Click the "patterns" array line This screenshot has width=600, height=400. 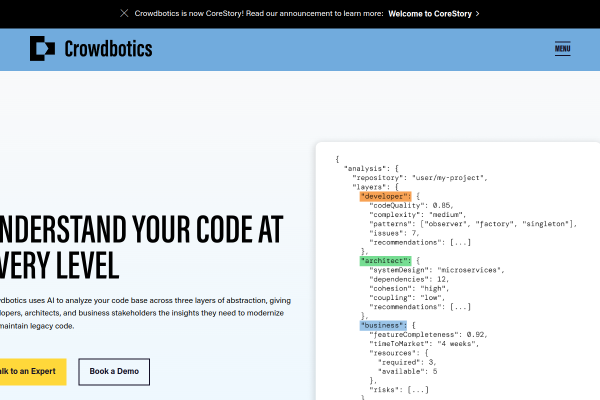point(473,224)
